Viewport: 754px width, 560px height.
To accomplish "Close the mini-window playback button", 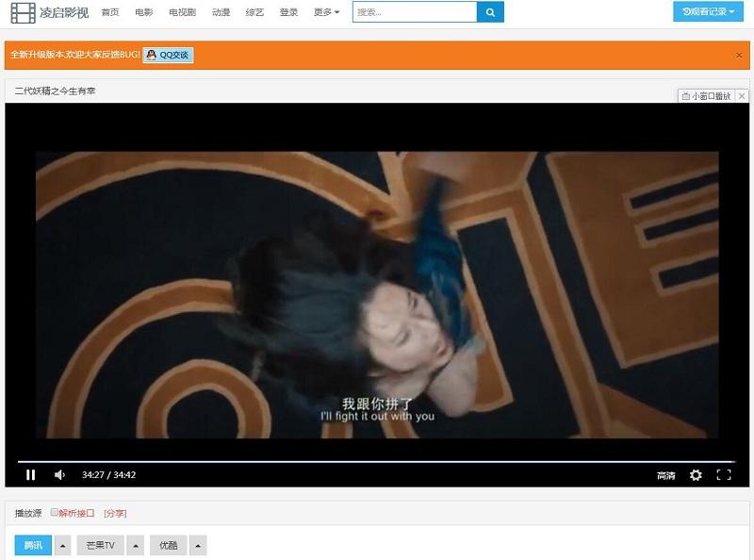I will click(x=742, y=96).
